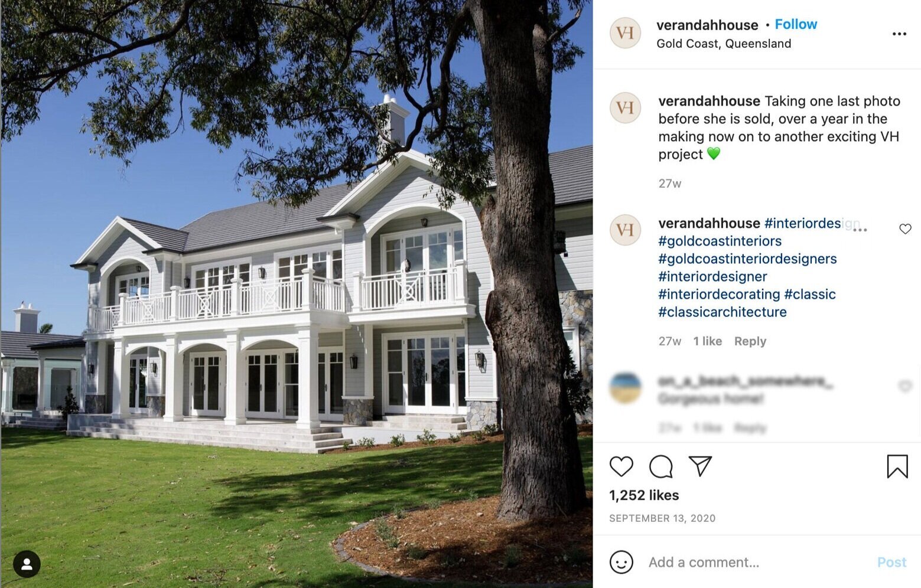Viewport: 921px width, 588px height.
Task: Open the Gold Coast, Queensland location
Action: pyautogui.click(x=724, y=44)
